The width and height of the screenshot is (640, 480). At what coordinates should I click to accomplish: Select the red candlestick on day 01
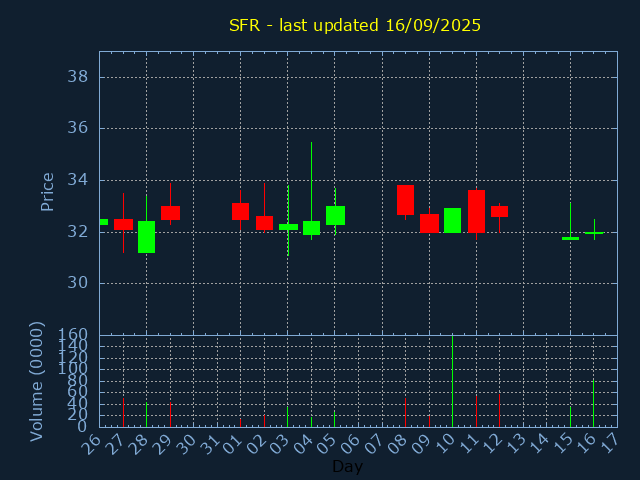[240, 211]
